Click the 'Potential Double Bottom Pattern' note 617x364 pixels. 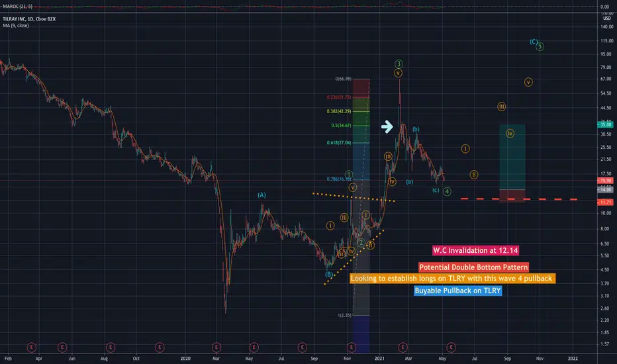[x=473, y=267]
